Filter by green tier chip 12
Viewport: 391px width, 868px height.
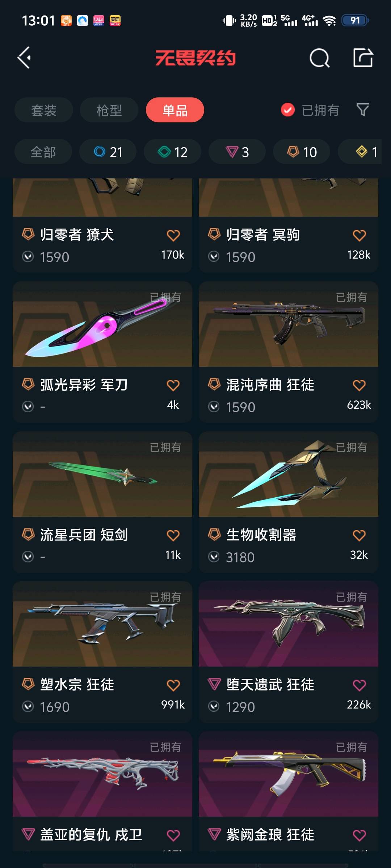[x=172, y=152]
